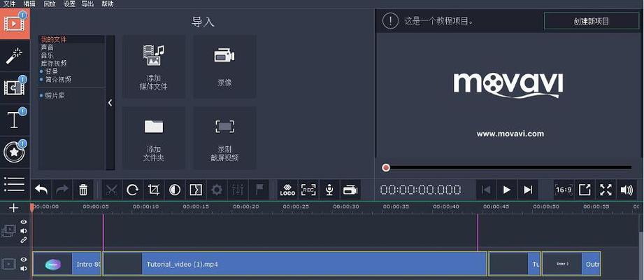
Task: Click 添加媒体文件 import tile
Action: [154, 66]
